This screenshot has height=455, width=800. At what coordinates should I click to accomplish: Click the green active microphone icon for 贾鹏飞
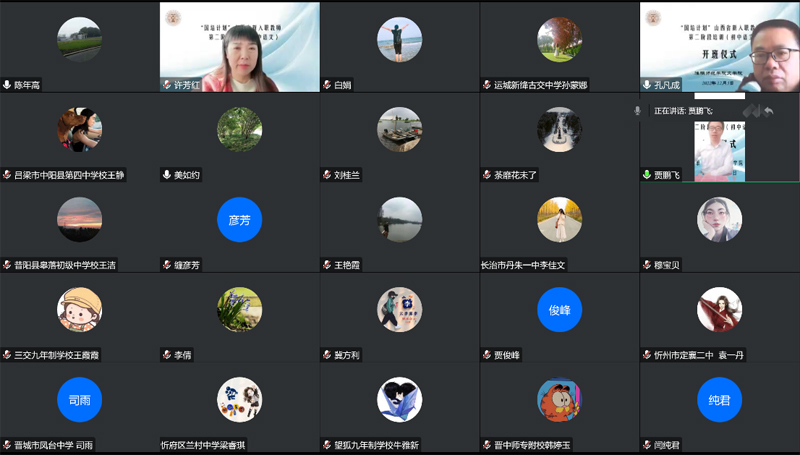click(647, 175)
